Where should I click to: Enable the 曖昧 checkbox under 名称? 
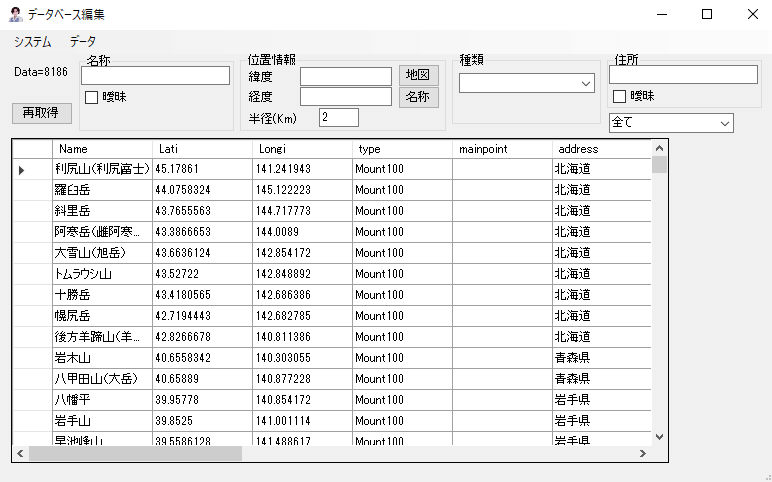[x=92, y=97]
